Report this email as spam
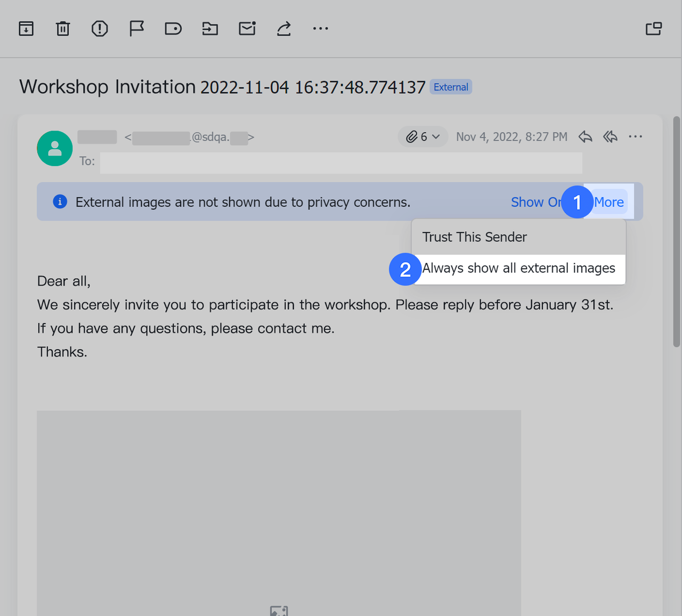 (x=100, y=28)
